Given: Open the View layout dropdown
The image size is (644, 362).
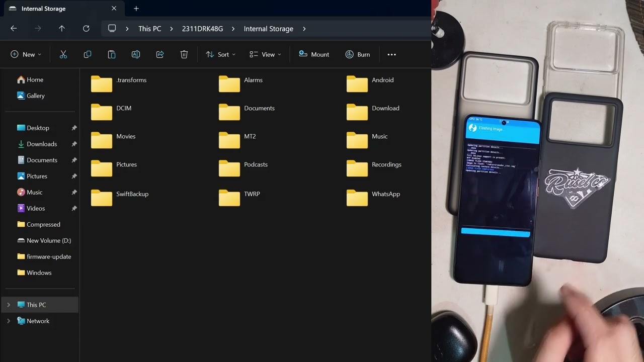Looking at the screenshot, I should tap(265, 54).
